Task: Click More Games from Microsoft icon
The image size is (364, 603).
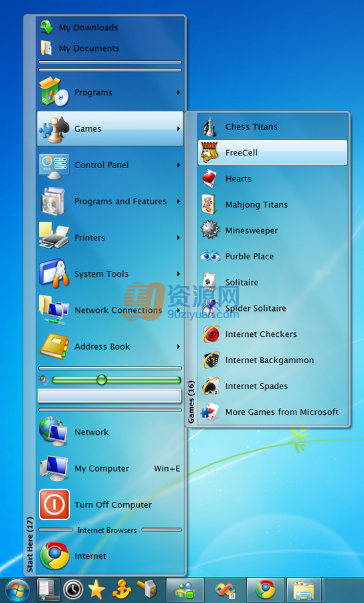Action: coord(210,412)
